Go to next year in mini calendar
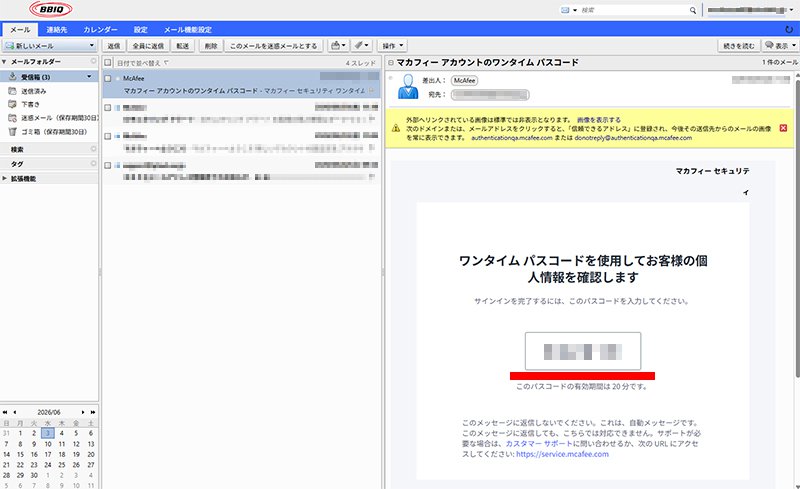 93,412
